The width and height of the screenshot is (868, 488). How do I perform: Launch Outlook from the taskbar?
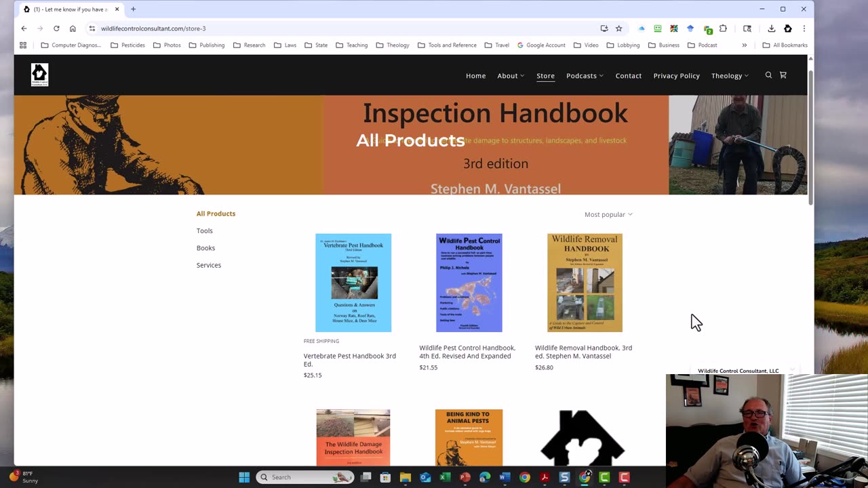(x=425, y=477)
